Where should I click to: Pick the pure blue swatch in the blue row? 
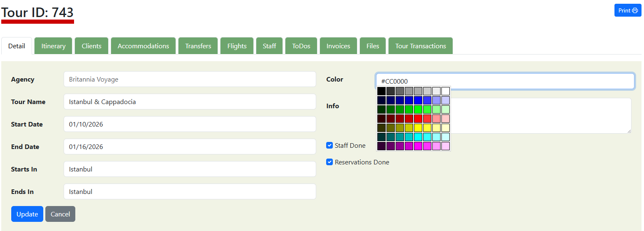pos(418,100)
